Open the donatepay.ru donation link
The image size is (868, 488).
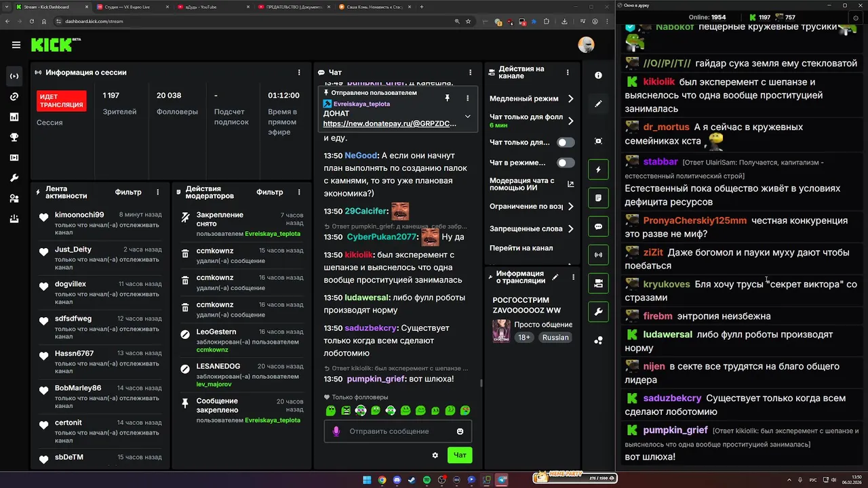390,124
